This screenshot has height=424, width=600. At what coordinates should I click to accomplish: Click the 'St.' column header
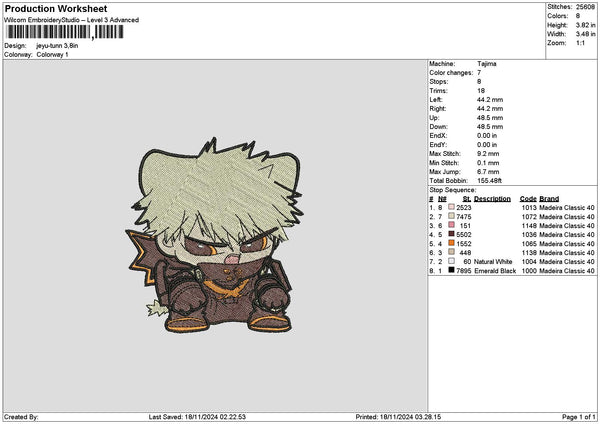467,199
